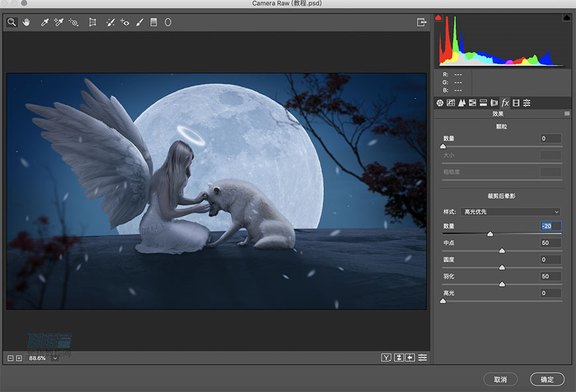The height and width of the screenshot is (392, 576).
Task: Switch to the Tone Curve tab
Action: coord(451,103)
